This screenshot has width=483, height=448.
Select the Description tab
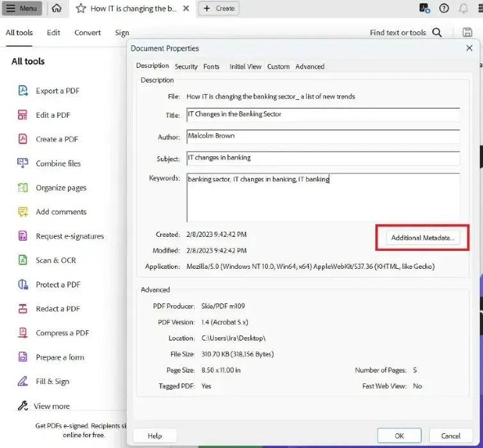pyautogui.click(x=152, y=66)
